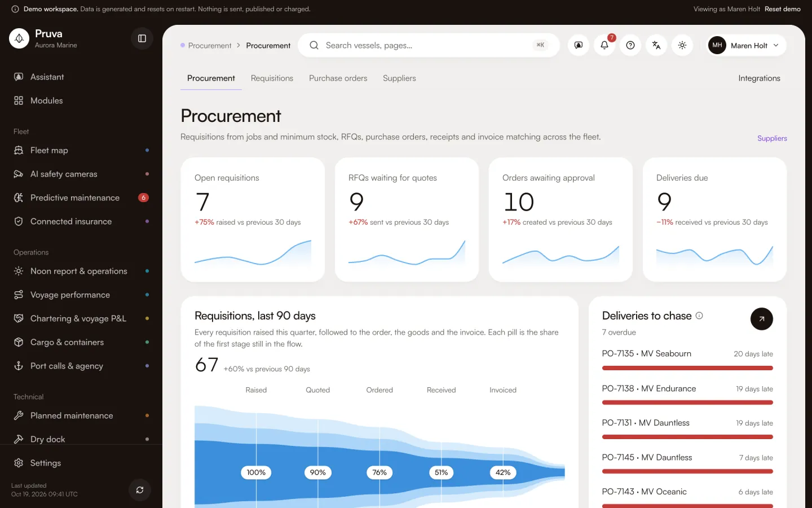Select the Procurement tab
The width and height of the screenshot is (812, 508).
coord(211,78)
